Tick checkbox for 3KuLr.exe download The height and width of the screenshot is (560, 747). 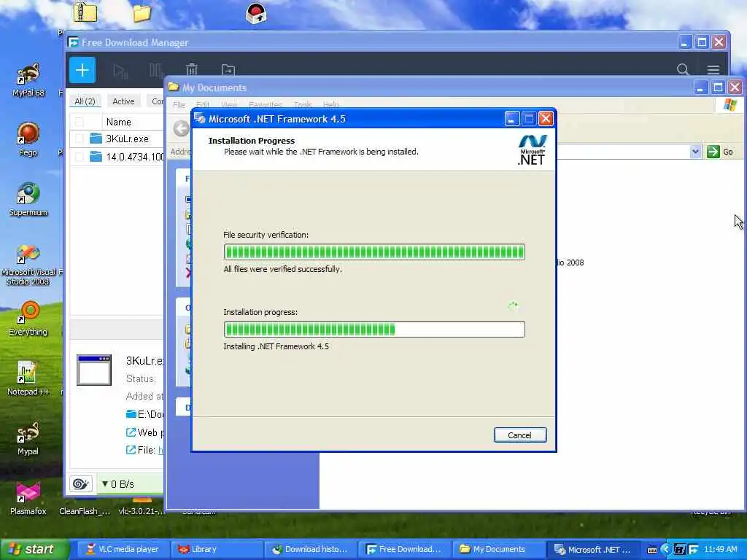[79, 139]
